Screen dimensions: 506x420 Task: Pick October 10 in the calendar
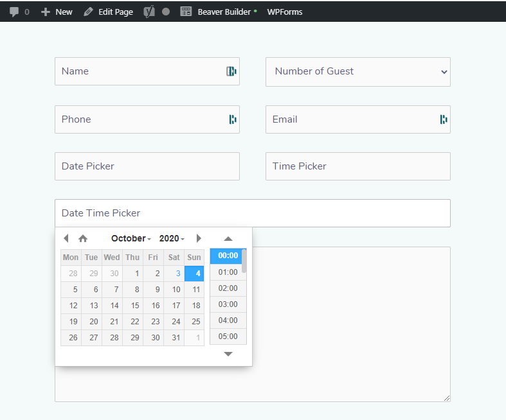pos(174,290)
